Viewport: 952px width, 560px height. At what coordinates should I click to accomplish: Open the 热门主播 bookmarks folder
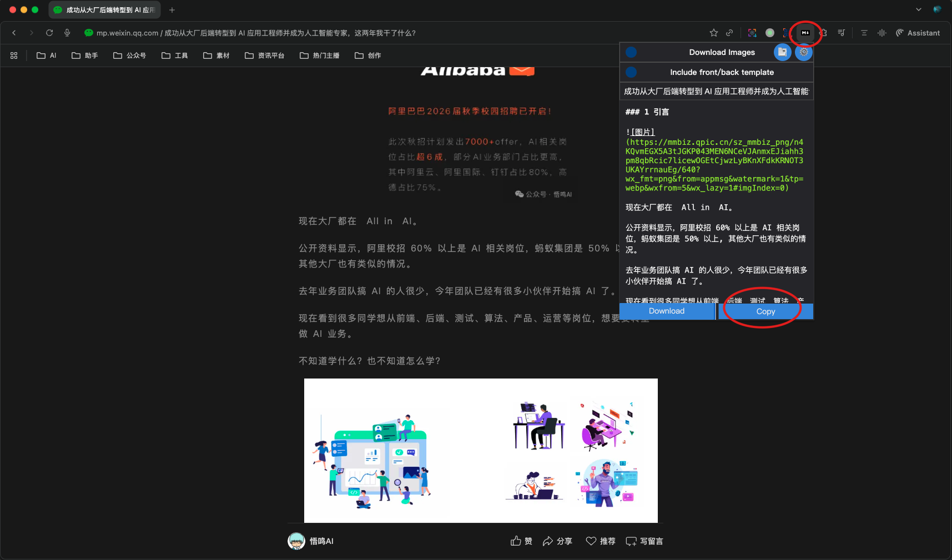click(319, 56)
